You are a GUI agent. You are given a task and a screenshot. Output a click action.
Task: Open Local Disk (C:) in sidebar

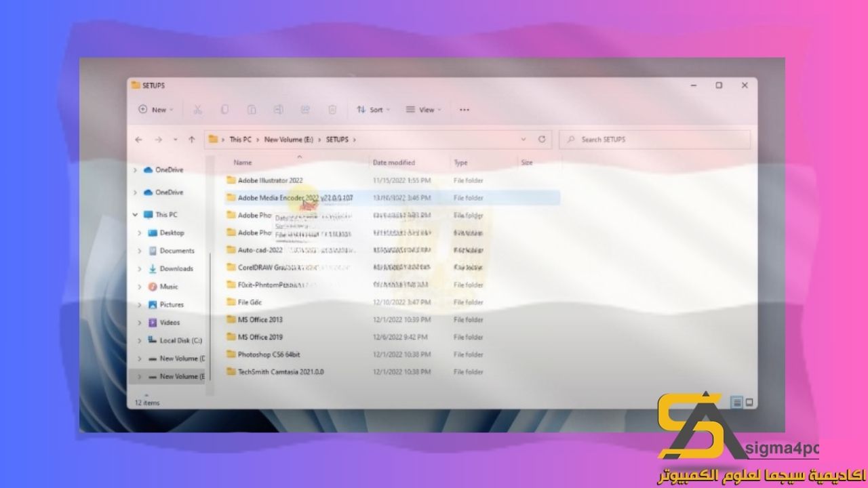click(181, 340)
